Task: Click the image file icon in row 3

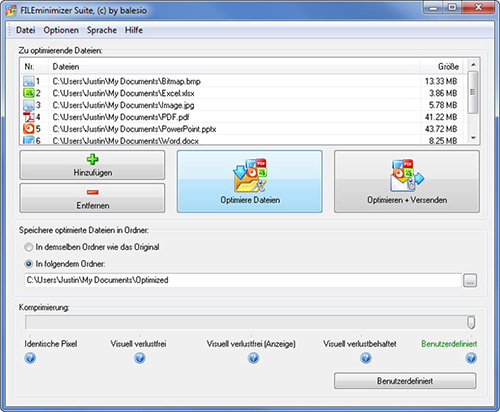Action: click(29, 105)
